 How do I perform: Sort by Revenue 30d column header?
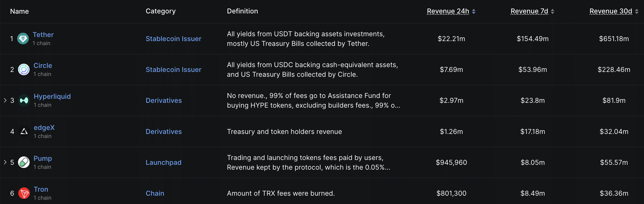pos(611,11)
